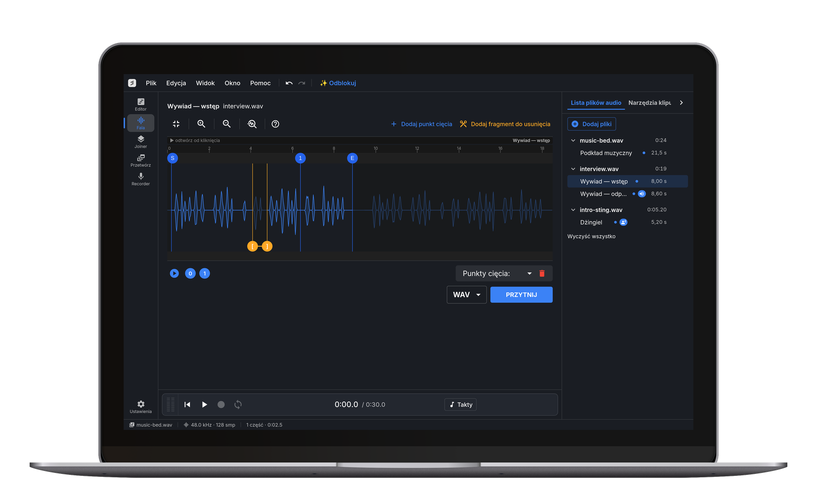Switch to Narzędzia klipu tab
The width and height of the screenshot is (817, 504).
tap(649, 103)
